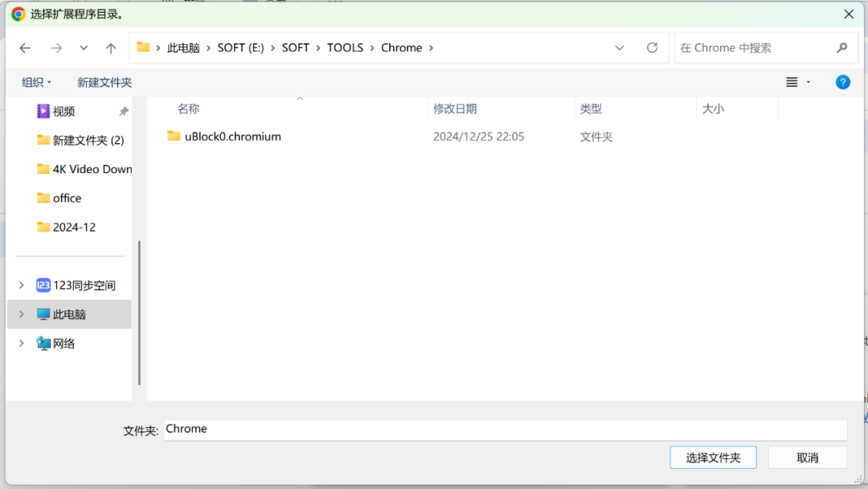Expand the chevron after TOOLS in breadcrumb
This screenshot has width=868, height=489.
click(x=372, y=47)
